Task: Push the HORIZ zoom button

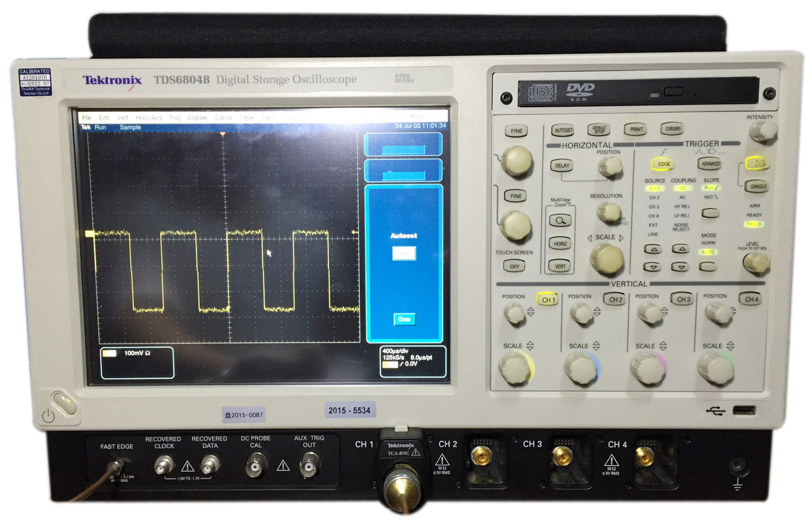Action: click(560, 243)
